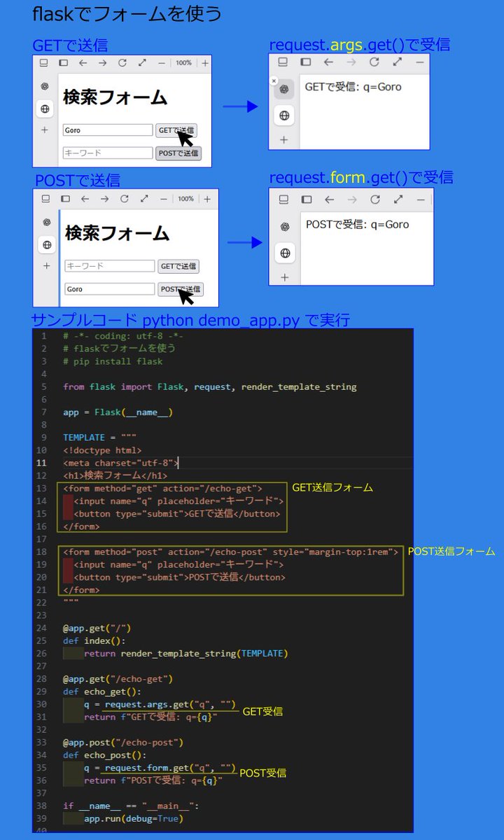
Task: Click the GETで送信 button in the POSTで送信 form window
Action: click(178, 266)
